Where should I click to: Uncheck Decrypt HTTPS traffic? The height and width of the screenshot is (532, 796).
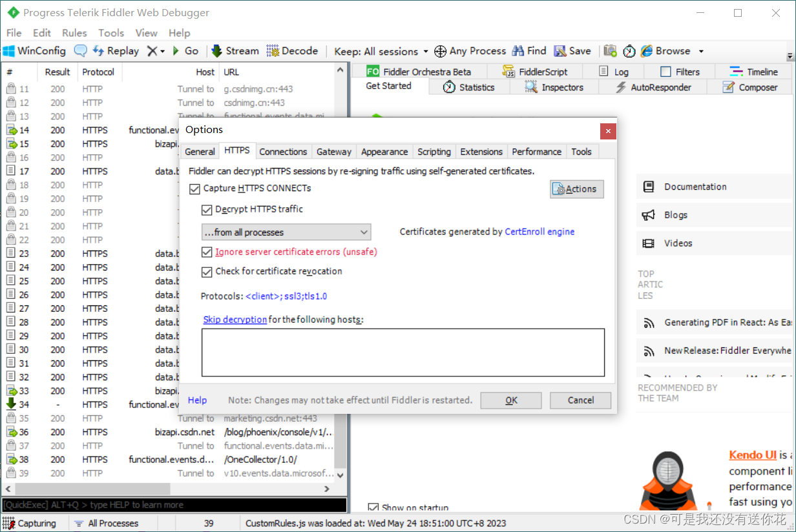pyautogui.click(x=207, y=209)
